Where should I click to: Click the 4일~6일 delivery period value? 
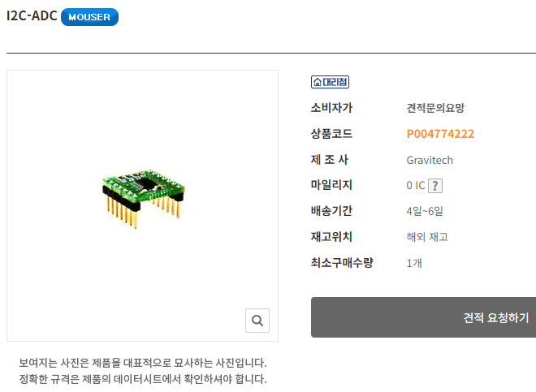coord(425,211)
